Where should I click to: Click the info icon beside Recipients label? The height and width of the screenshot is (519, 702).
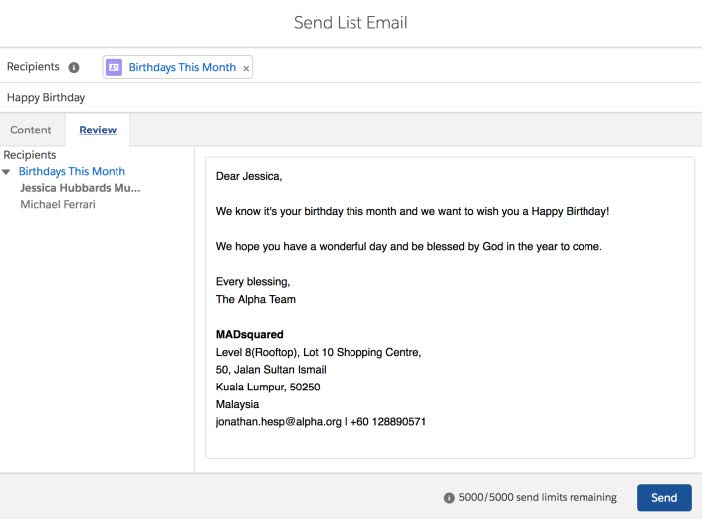pyautogui.click(x=74, y=67)
